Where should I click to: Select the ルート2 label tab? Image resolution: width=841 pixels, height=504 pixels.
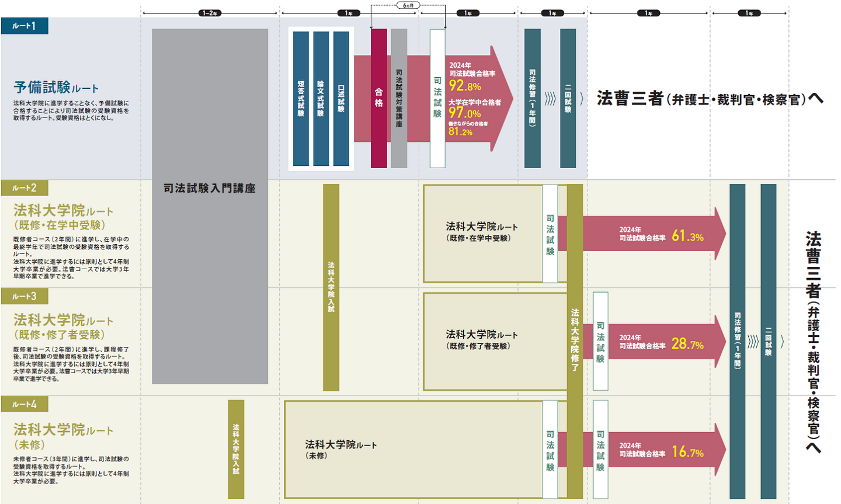click(25, 188)
